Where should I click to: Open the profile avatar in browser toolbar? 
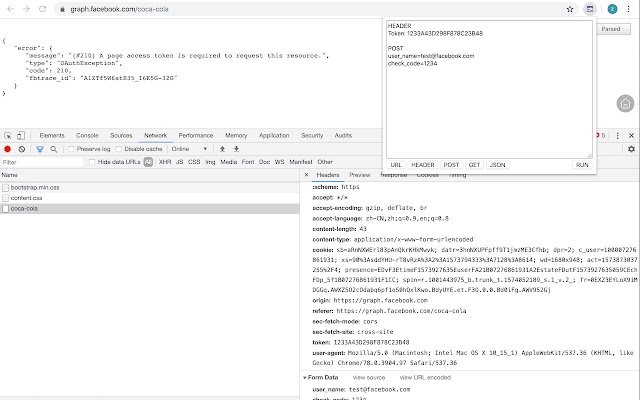coord(612,9)
